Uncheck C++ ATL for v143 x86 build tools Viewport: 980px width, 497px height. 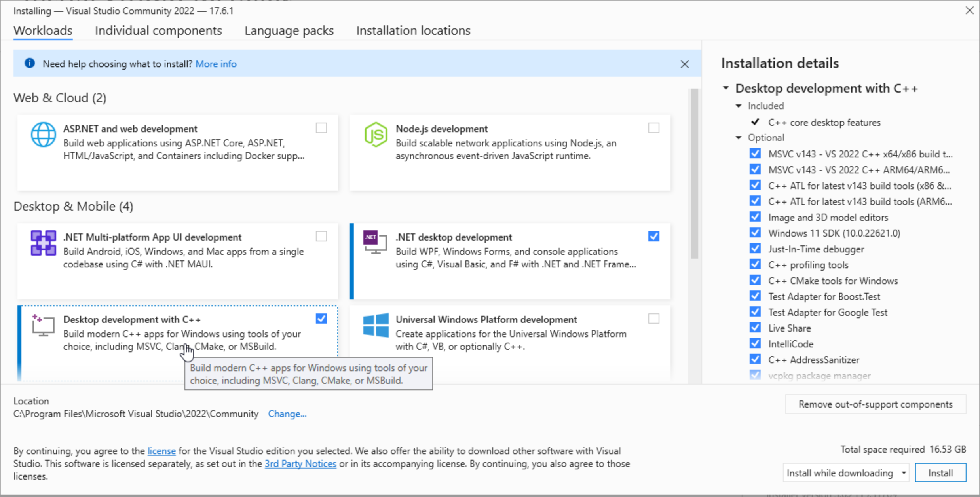coord(755,185)
